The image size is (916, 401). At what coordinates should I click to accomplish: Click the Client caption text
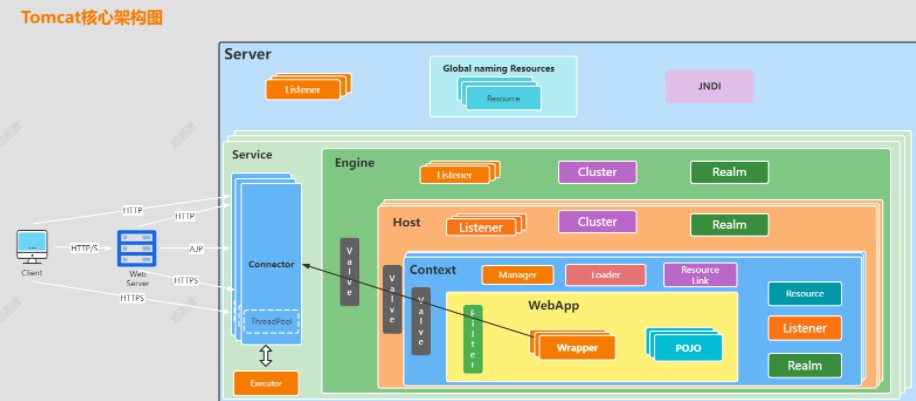tap(32, 273)
